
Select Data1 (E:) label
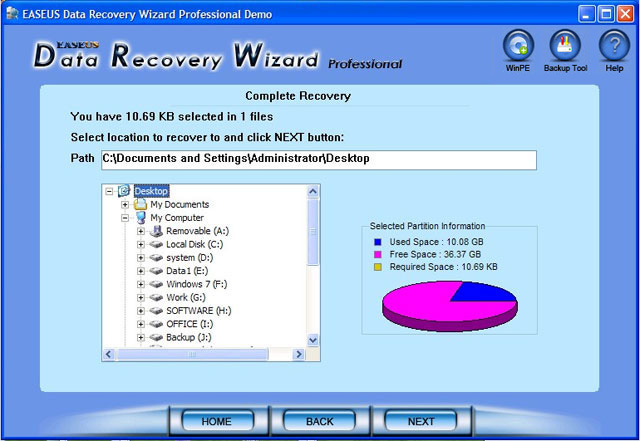[x=187, y=271]
